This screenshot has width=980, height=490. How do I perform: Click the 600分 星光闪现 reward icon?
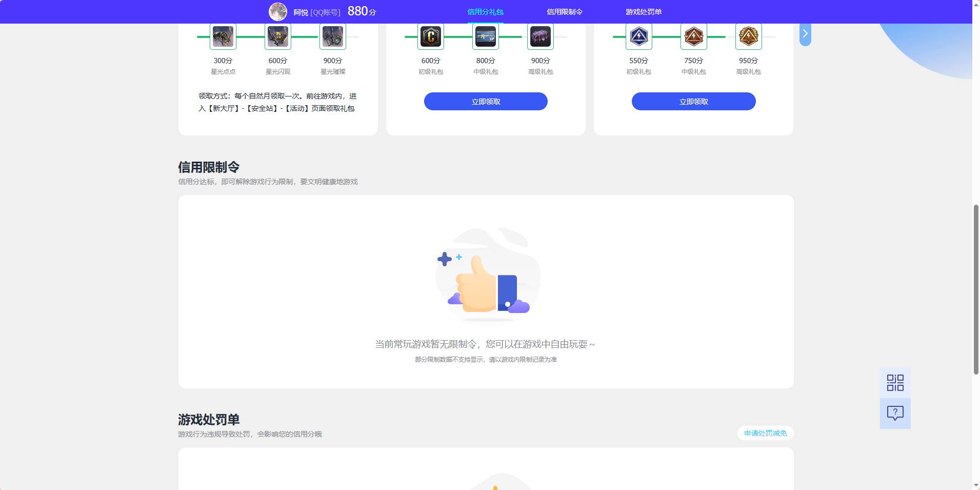278,36
